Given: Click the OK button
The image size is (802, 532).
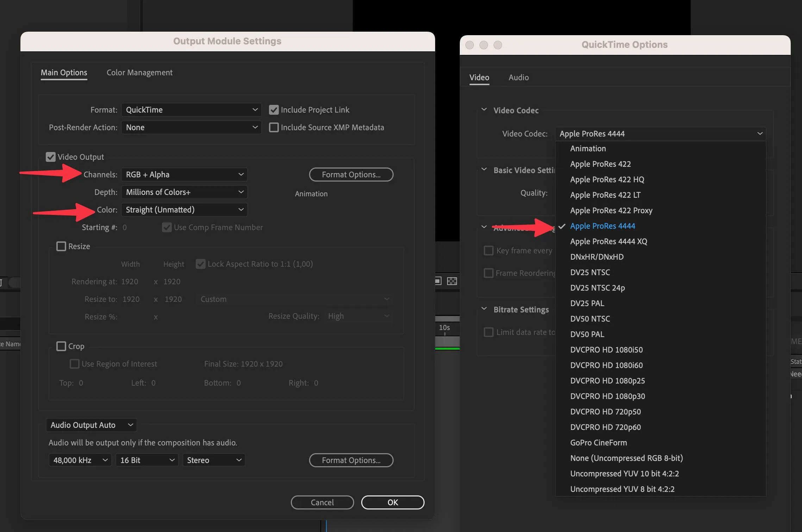Looking at the screenshot, I should (x=392, y=502).
